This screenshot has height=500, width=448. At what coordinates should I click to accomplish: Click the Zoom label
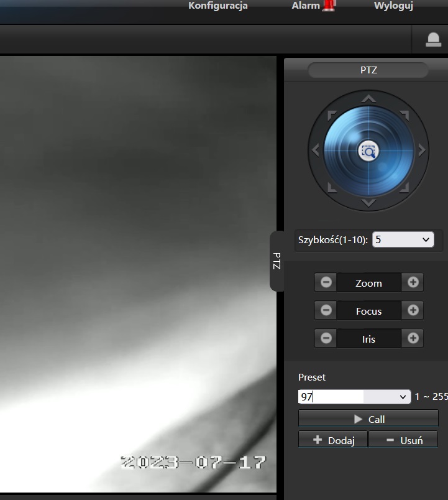point(368,283)
